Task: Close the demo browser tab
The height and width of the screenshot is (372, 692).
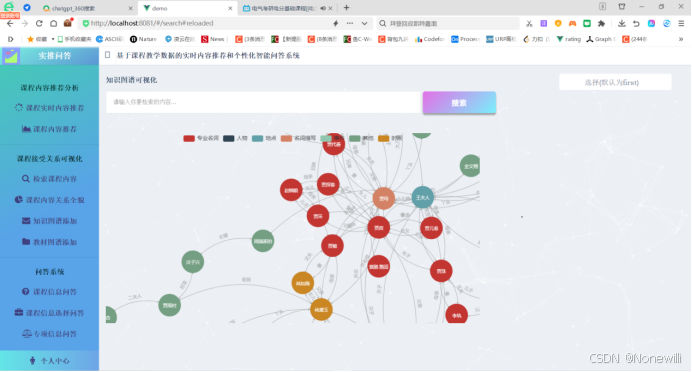Action: click(230, 8)
